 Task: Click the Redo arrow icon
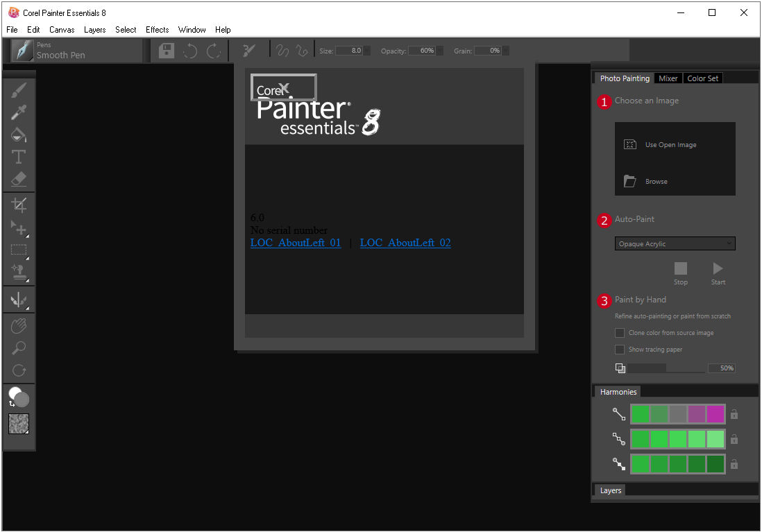(x=213, y=51)
